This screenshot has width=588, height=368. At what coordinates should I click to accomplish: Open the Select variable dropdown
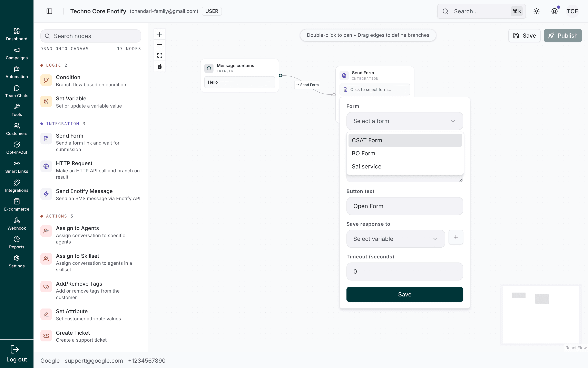point(395,239)
